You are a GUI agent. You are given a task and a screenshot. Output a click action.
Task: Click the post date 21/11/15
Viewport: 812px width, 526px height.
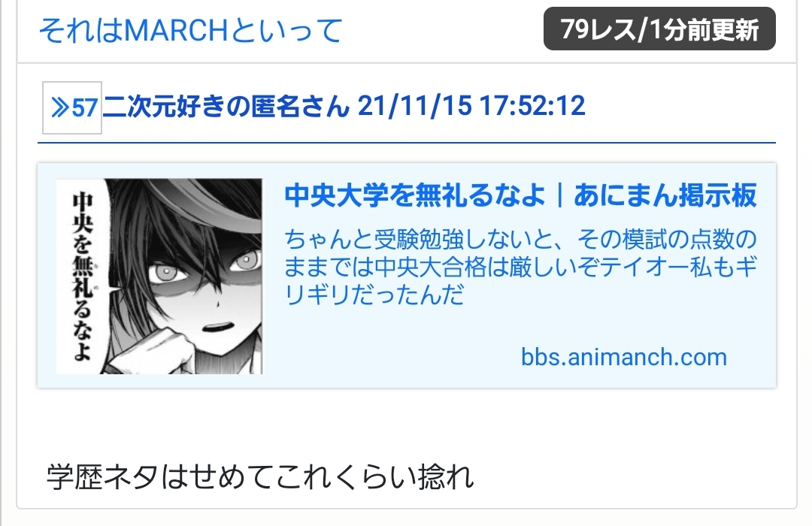414,106
